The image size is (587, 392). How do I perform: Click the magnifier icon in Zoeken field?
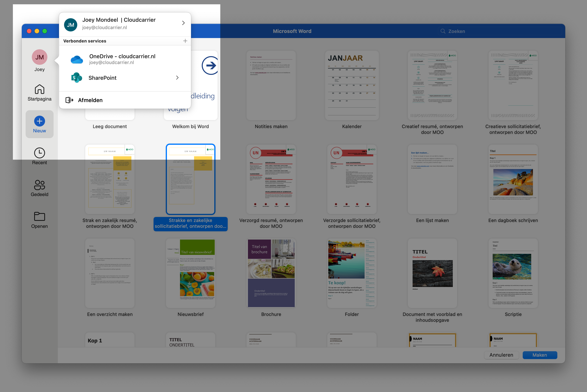click(x=443, y=31)
